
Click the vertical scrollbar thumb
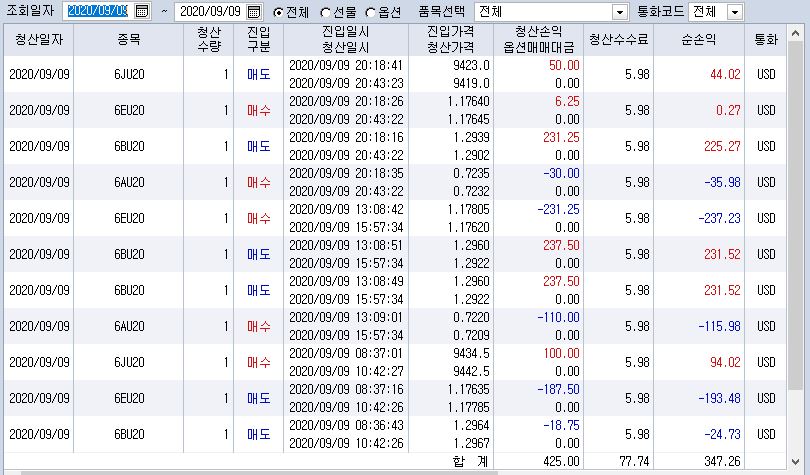tap(795, 216)
